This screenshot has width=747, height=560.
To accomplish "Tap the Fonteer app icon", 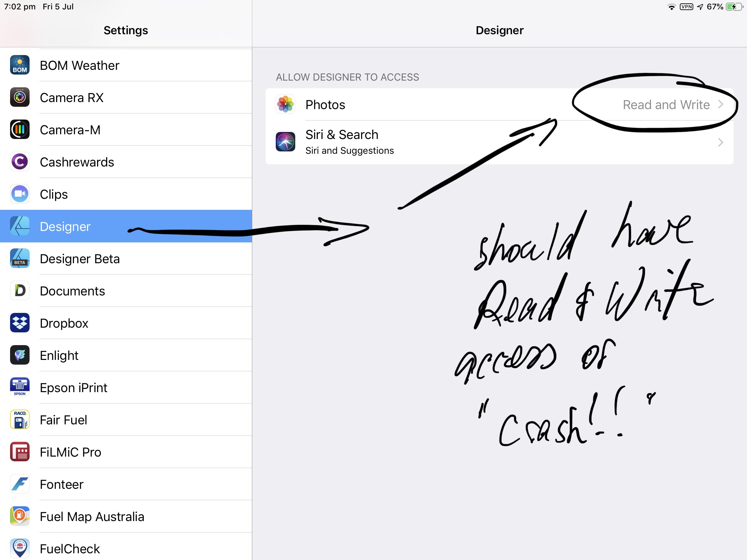I will 19,484.
